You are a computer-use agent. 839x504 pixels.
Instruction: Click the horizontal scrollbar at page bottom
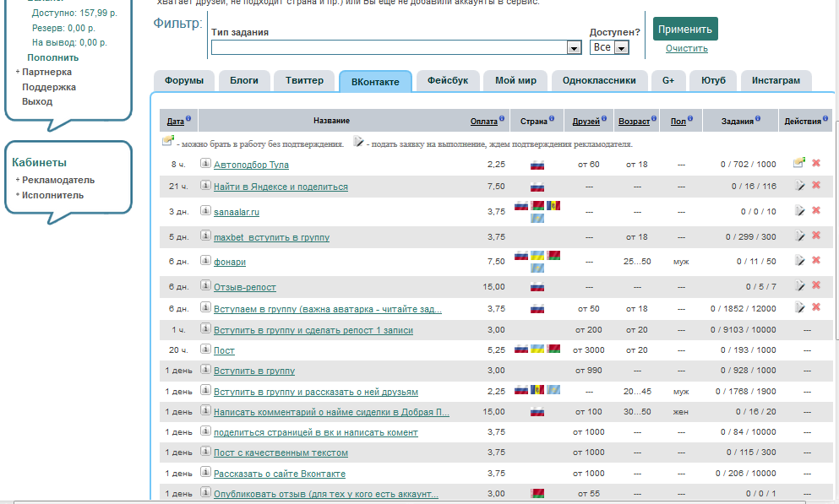pos(409,502)
